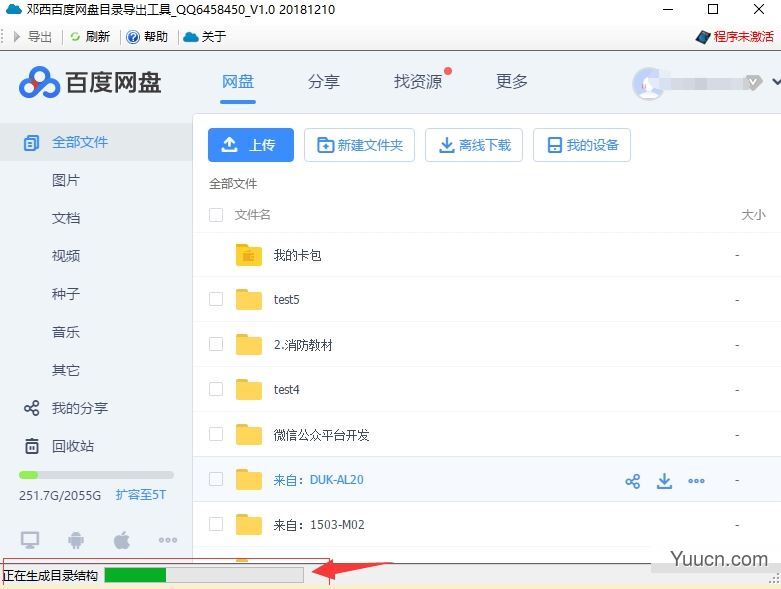The height and width of the screenshot is (589, 781).
Task: Click the 刷新 refresh toolbar button
Action: [91, 36]
